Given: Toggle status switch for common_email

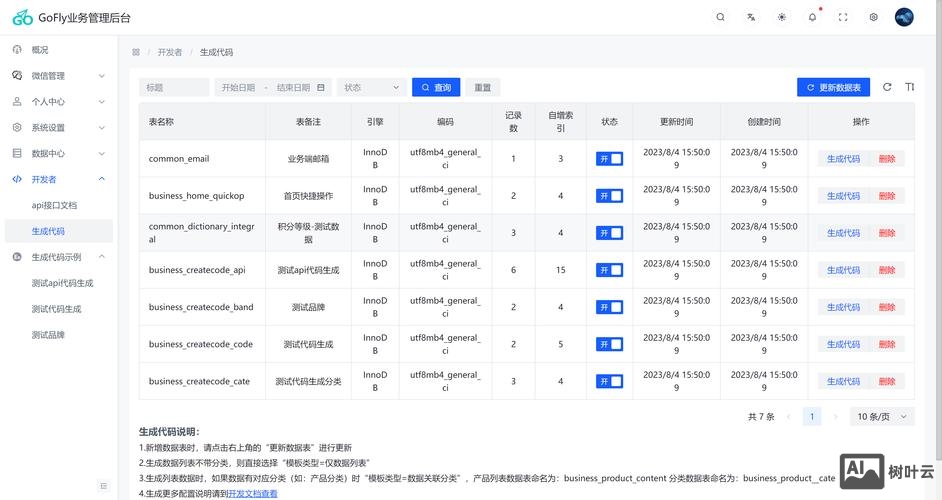Looking at the screenshot, I should (609, 159).
